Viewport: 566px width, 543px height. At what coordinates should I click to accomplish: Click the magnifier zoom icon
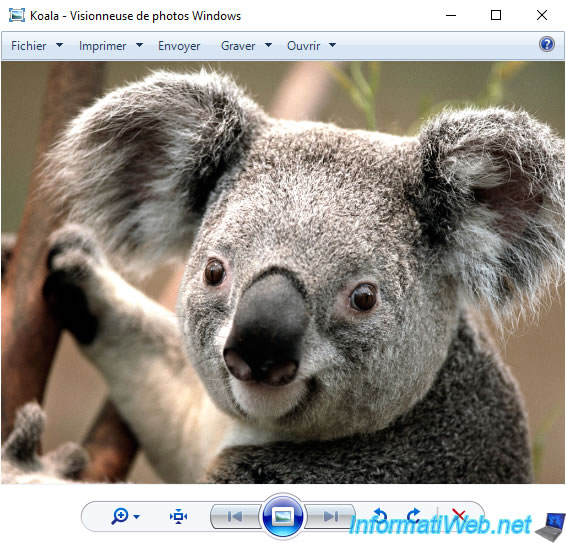click(120, 516)
